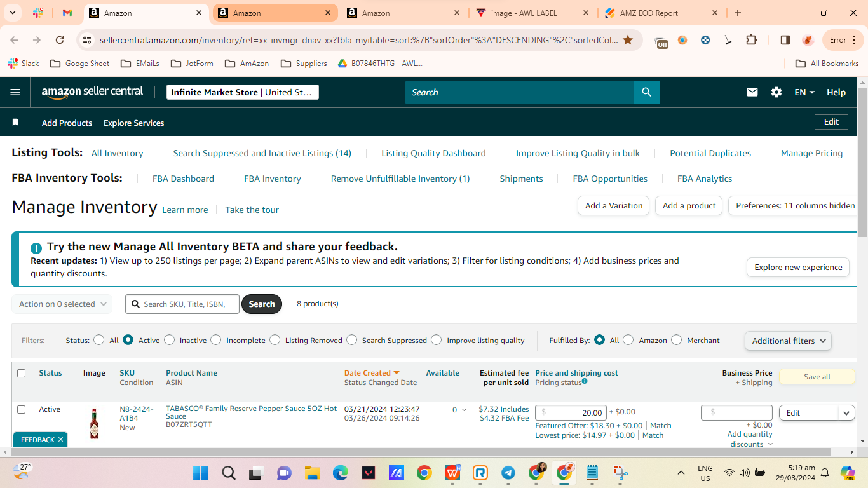Open the FBA Dashboard link
The width and height of the screenshot is (868, 488).
tap(183, 179)
